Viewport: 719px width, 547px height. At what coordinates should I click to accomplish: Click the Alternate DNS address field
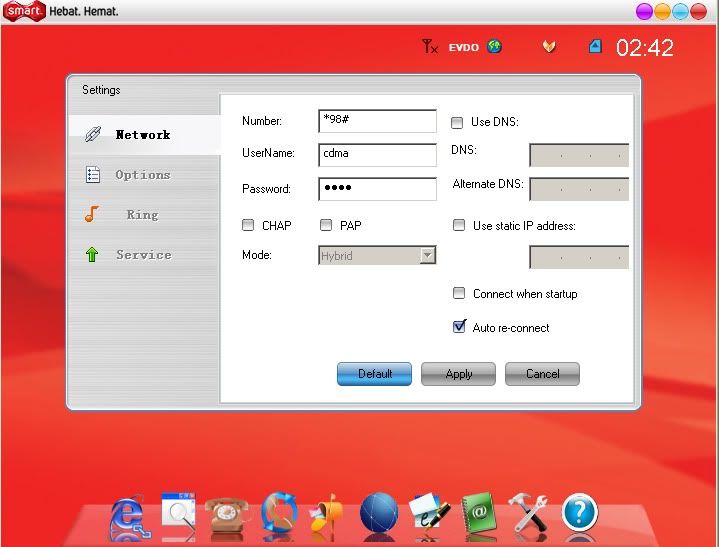579,189
